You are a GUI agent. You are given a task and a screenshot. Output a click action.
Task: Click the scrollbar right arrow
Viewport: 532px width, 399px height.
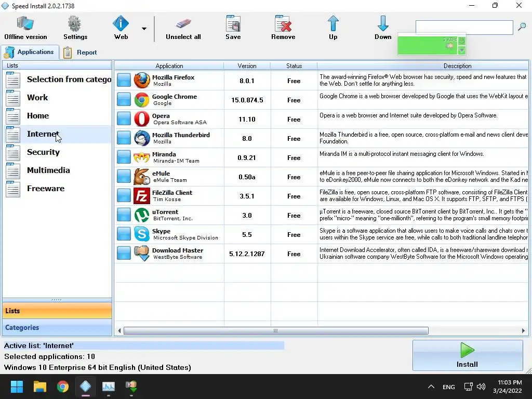click(x=523, y=330)
